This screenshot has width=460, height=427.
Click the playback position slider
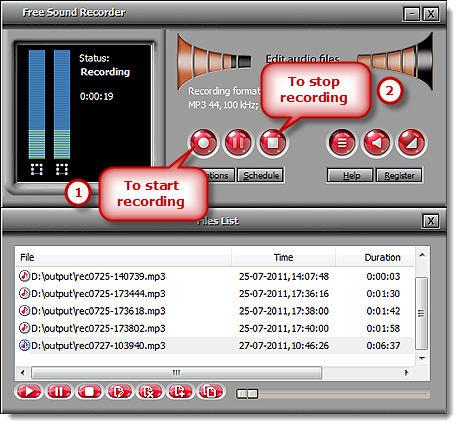tap(333, 394)
